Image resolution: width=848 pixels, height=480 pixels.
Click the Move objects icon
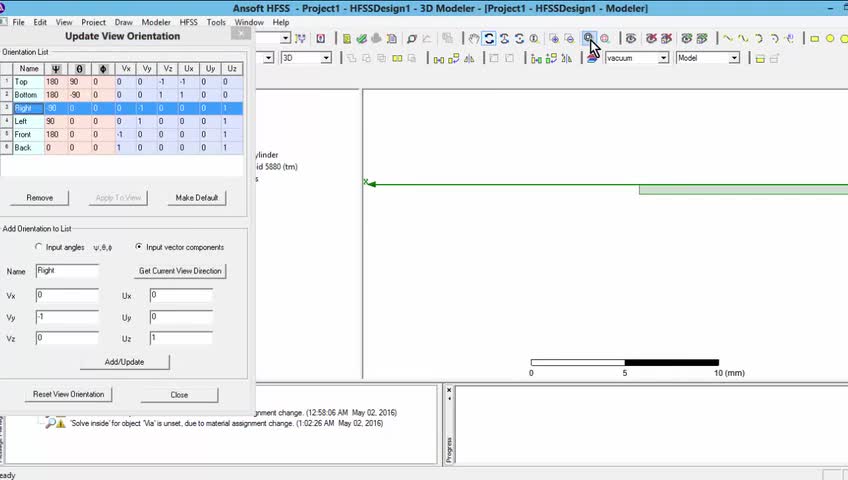(x=439, y=58)
